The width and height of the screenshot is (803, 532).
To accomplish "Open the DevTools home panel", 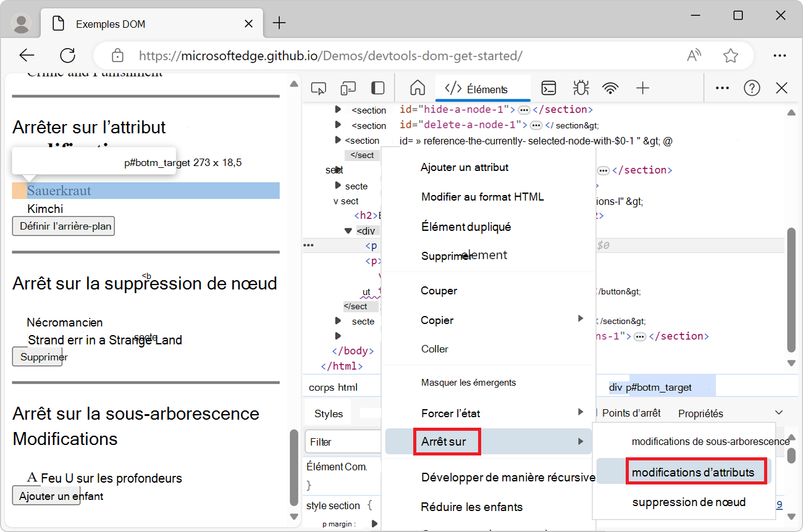I will 418,88.
